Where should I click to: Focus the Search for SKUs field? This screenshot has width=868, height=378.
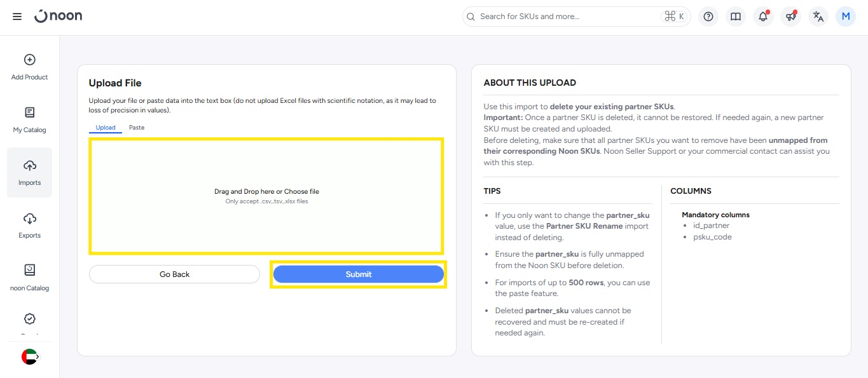566,17
